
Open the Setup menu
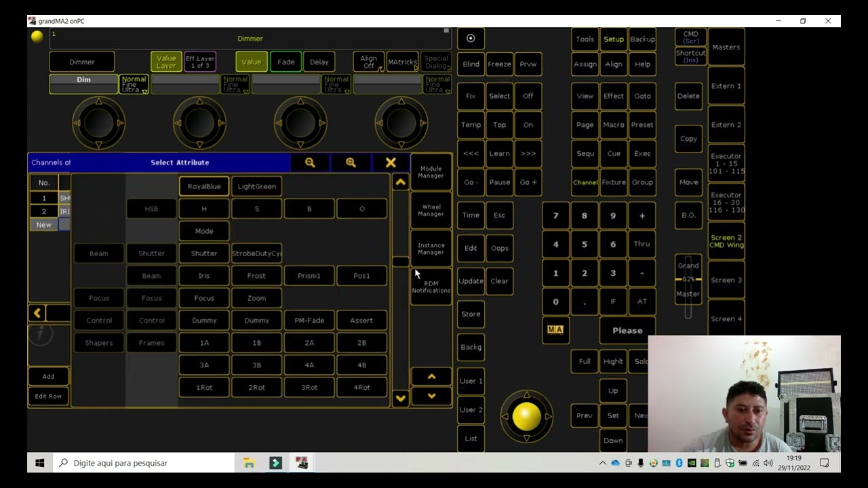coord(614,39)
